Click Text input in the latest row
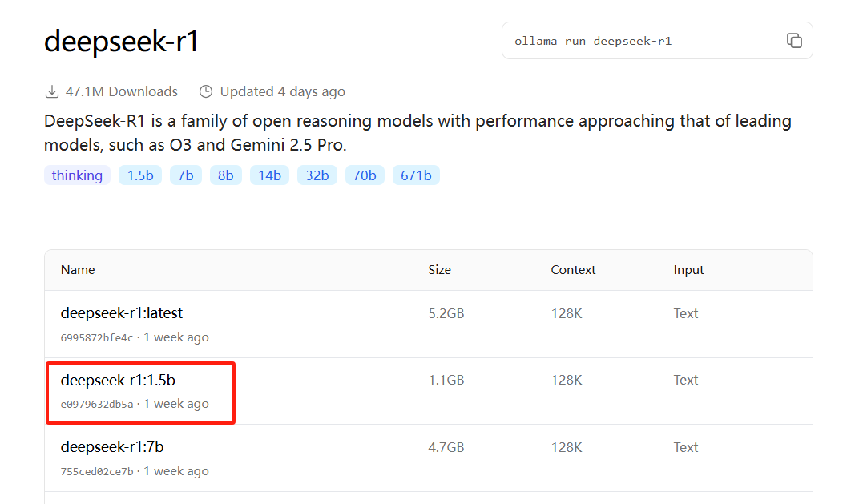851x504 pixels. [685, 313]
